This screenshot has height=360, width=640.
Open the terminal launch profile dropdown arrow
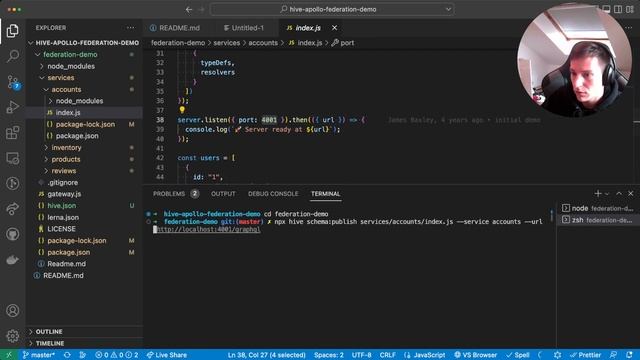[607, 193]
